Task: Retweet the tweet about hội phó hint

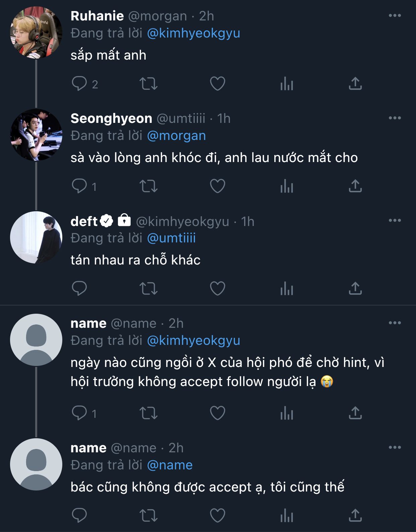Action: pyautogui.click(x=148, y=413)
